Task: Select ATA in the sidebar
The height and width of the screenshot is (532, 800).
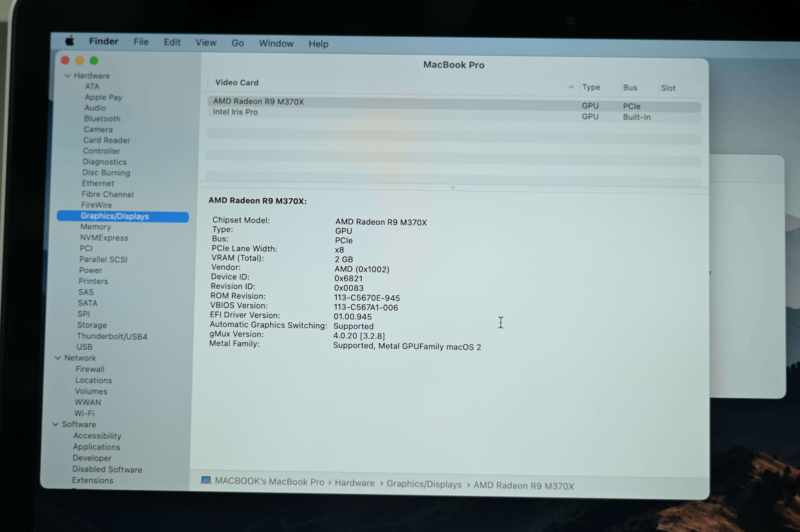Action: (92, 87)
